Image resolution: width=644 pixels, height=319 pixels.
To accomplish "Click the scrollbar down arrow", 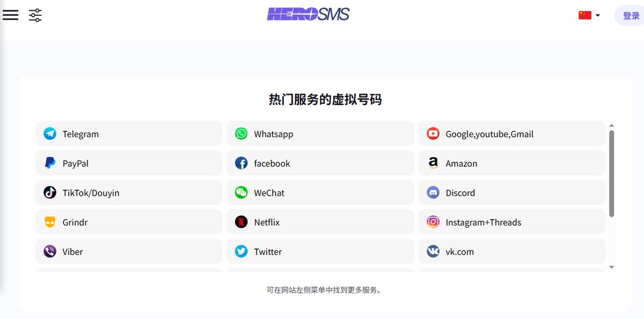I will (611, 267).
